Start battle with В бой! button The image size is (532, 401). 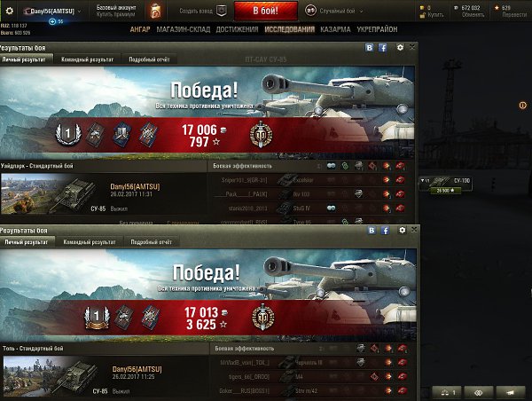(266, 11)
